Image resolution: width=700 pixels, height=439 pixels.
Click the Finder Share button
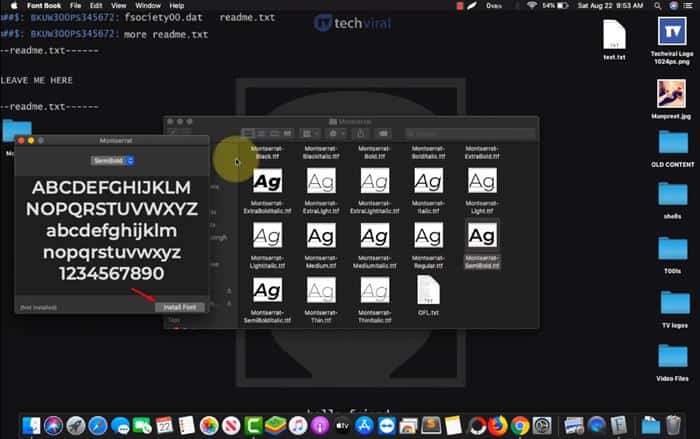tap(360, 133)
